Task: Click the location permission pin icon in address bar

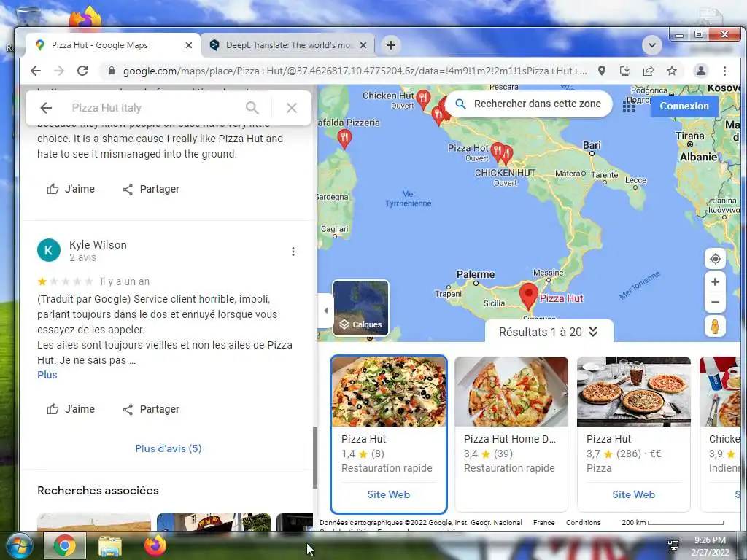Action: (x=602, y=71)
